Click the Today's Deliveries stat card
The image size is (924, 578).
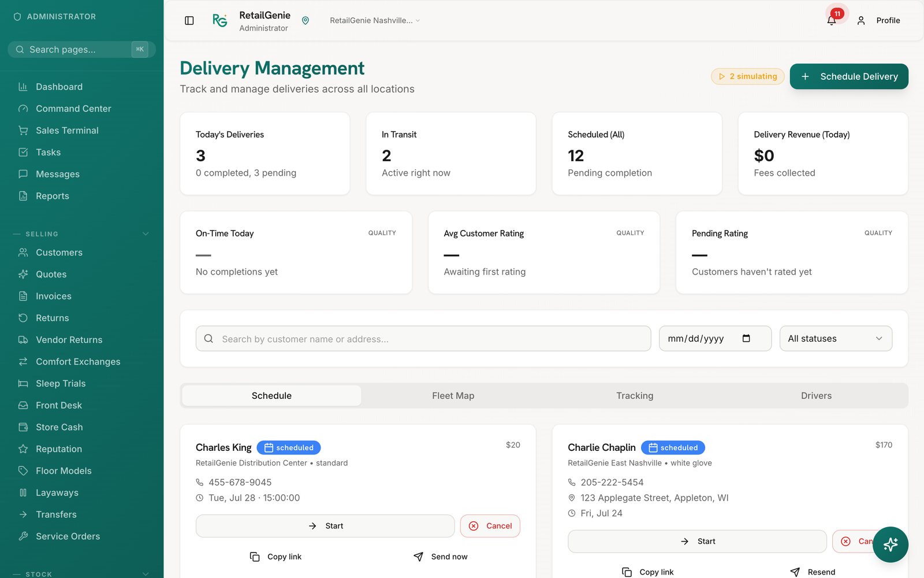265,154
